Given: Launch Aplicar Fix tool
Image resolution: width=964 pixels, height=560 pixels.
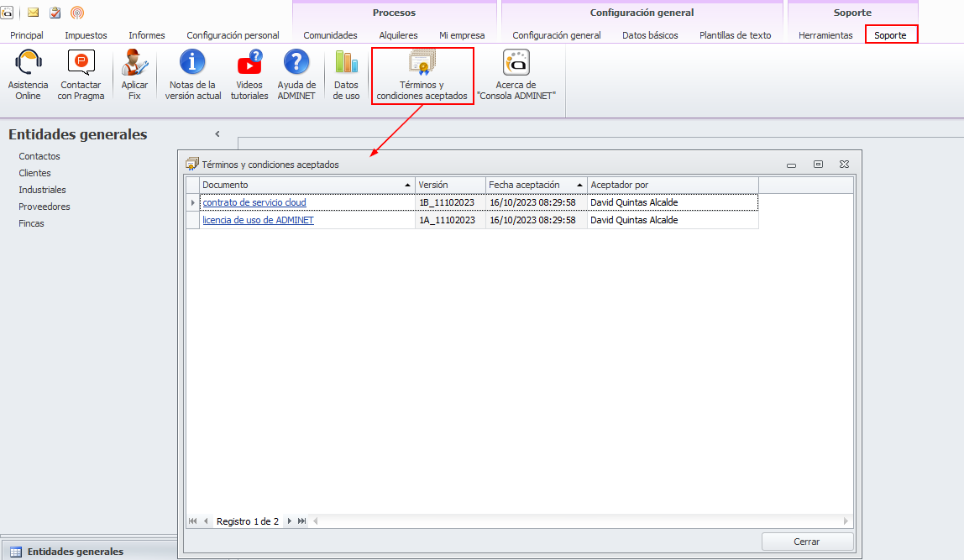Looking at the screenshot, I should point(134,75).
